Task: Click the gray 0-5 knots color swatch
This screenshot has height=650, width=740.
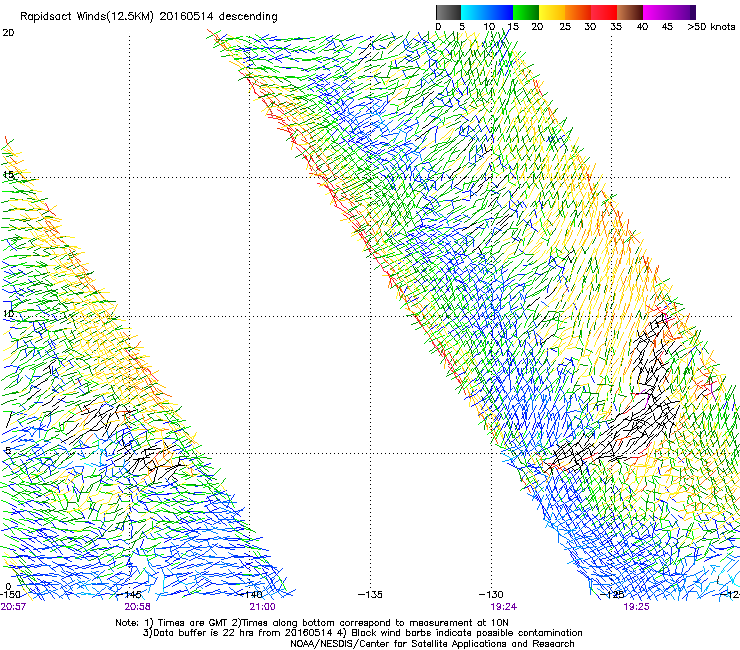Action: (448, 12)
